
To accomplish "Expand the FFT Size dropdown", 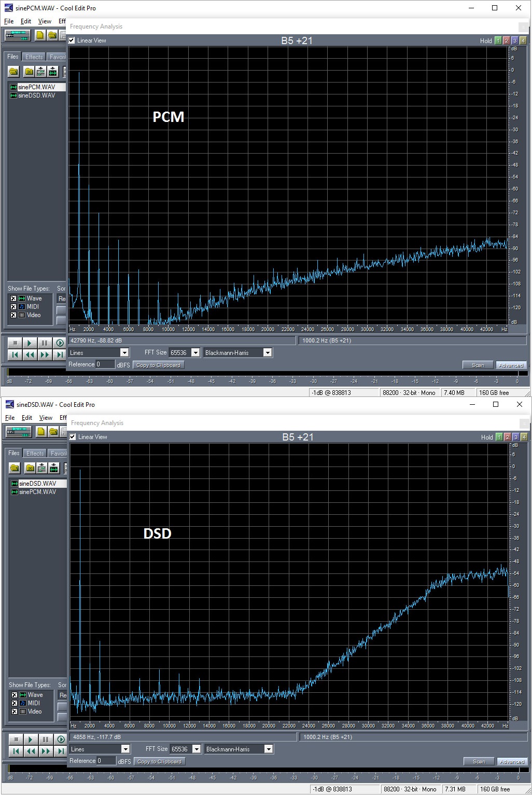I will (x=197, y=352).
